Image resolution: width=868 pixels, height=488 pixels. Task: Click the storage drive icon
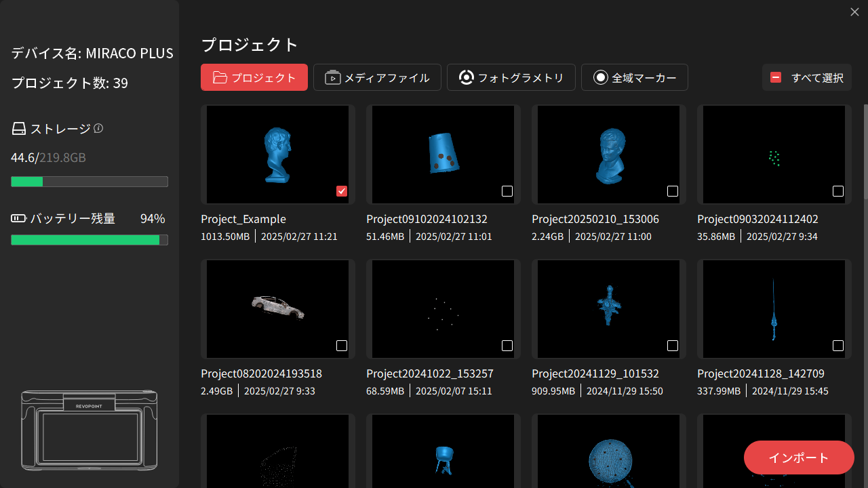coord(19,129)
